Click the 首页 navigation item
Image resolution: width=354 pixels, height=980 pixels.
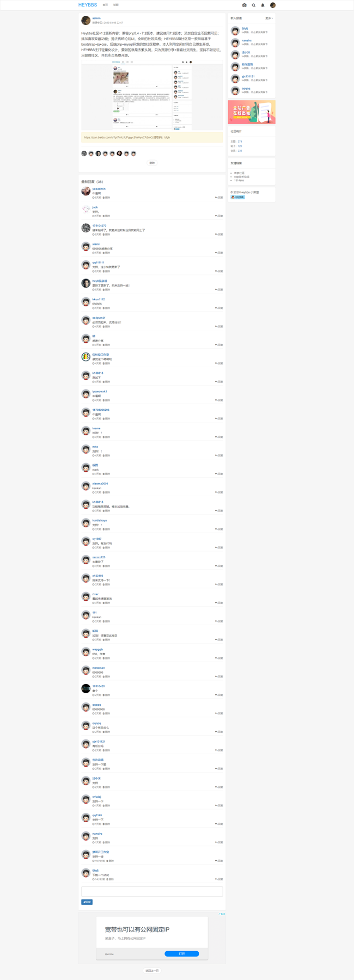pos(105,5)
